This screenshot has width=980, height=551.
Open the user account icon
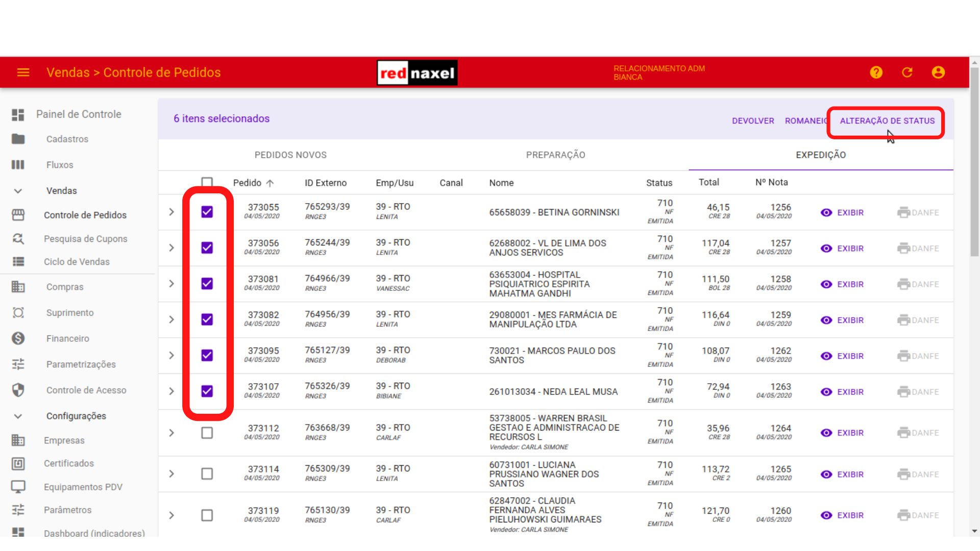[x=938, y=72]
